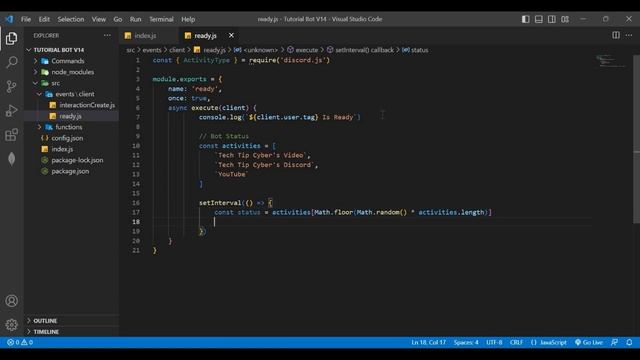The width and height of the screenshot is (640, 360).
Task: Open the File menu
Action: (26, 19)
